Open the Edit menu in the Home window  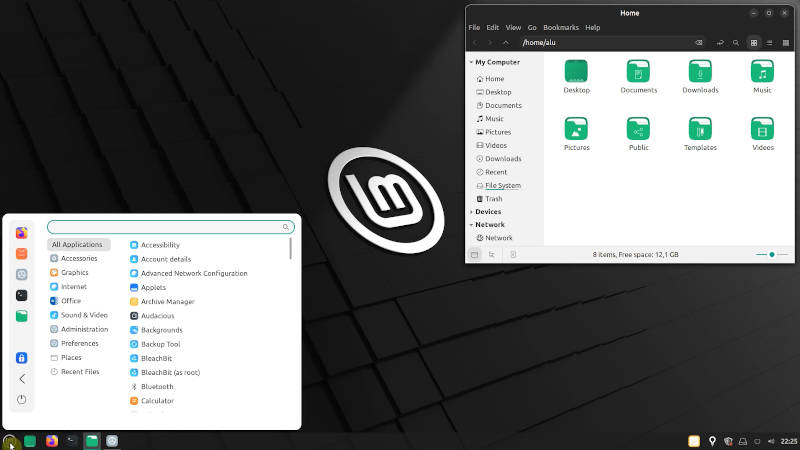click(492, 28)
